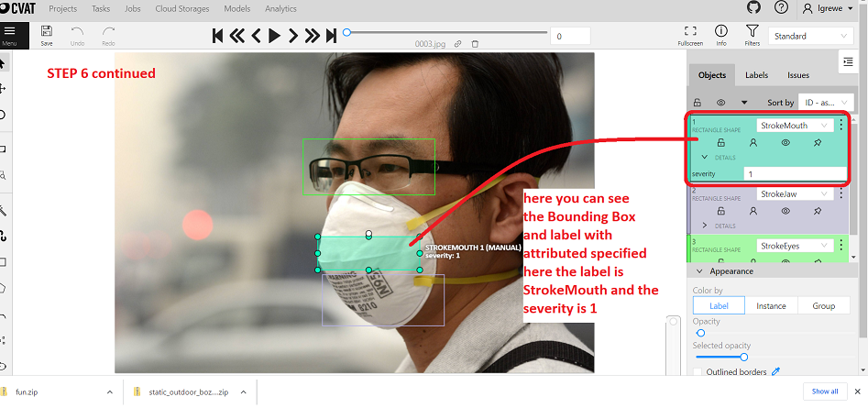Click the Save icon in toolbar
This screenshot has height=408, width=868.
pyautogui.click(x=46, y=34)
